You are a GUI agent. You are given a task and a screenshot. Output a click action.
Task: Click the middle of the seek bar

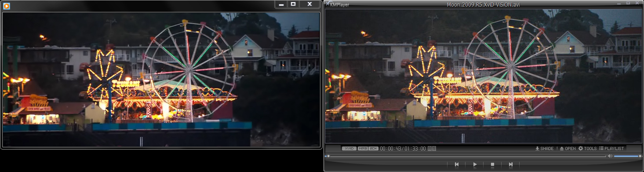point(466,156)
